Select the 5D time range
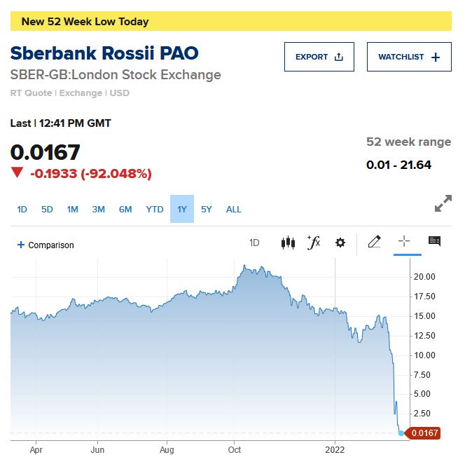The height and width of the screenshot is (476, 465). click(47, 209)
